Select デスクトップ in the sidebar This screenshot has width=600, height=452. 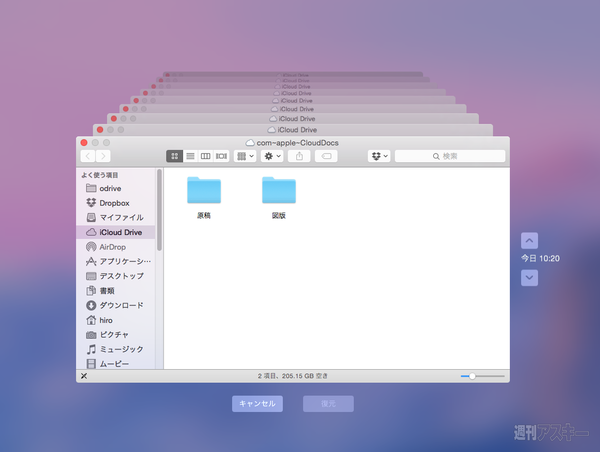pos(116,276)
